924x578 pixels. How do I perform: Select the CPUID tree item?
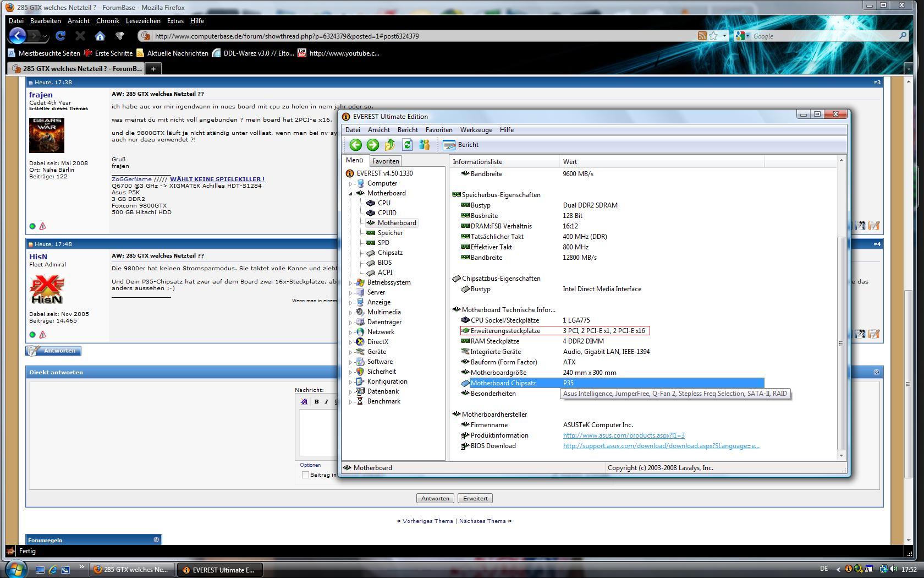point(387,213)
